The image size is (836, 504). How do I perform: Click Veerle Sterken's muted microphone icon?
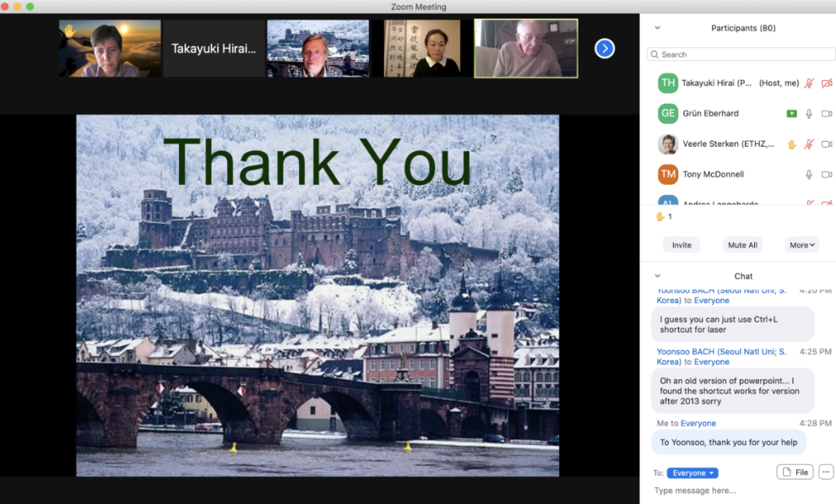point(809,144)
